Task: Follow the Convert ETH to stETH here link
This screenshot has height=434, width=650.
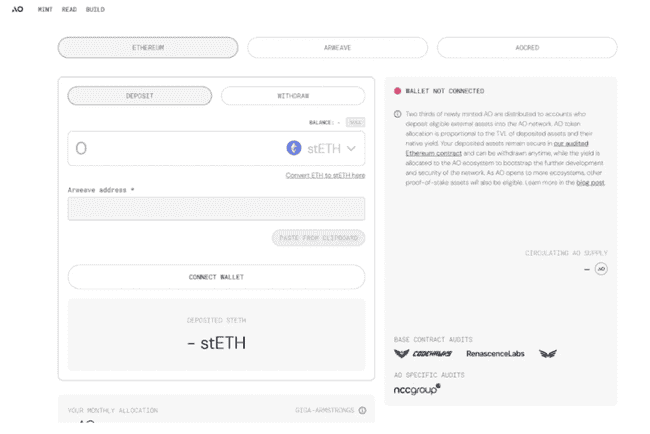Action: 325,175
